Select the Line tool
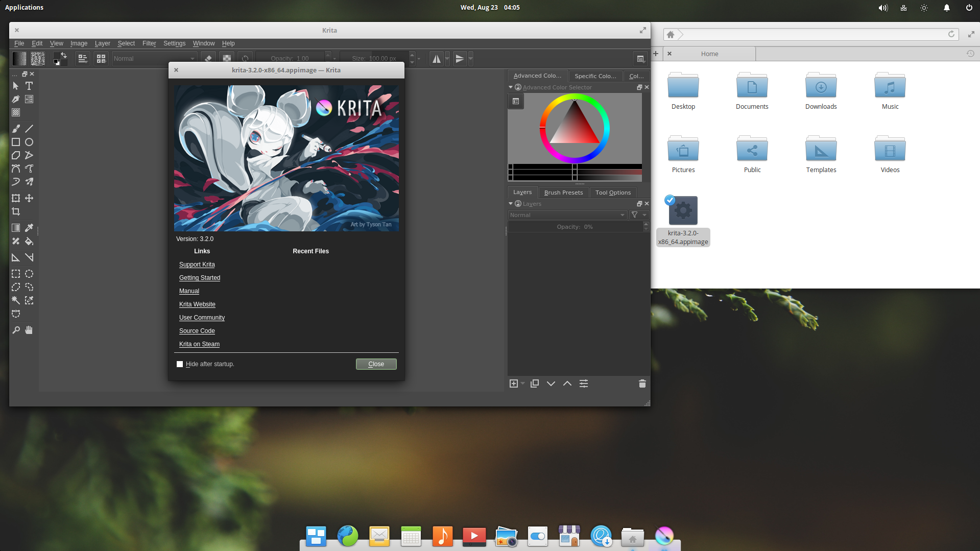The height and width of the screenshot is (551, 980). pos(29,129)
